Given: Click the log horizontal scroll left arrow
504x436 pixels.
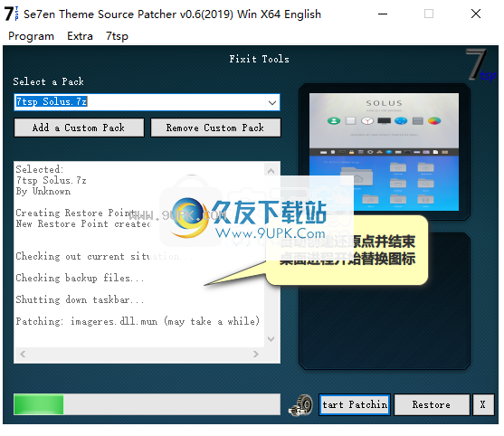Looking at the screenshot, I should 23,354.
